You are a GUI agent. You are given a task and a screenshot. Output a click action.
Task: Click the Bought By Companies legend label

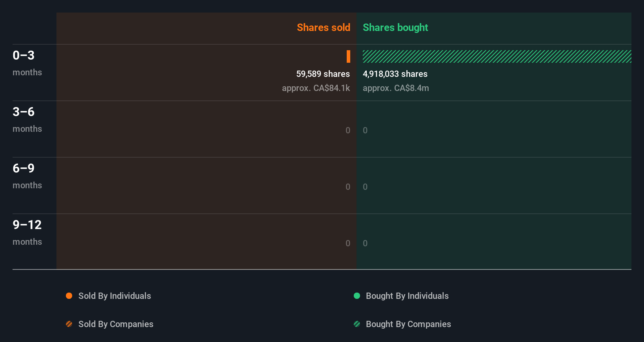coord(408,324)
